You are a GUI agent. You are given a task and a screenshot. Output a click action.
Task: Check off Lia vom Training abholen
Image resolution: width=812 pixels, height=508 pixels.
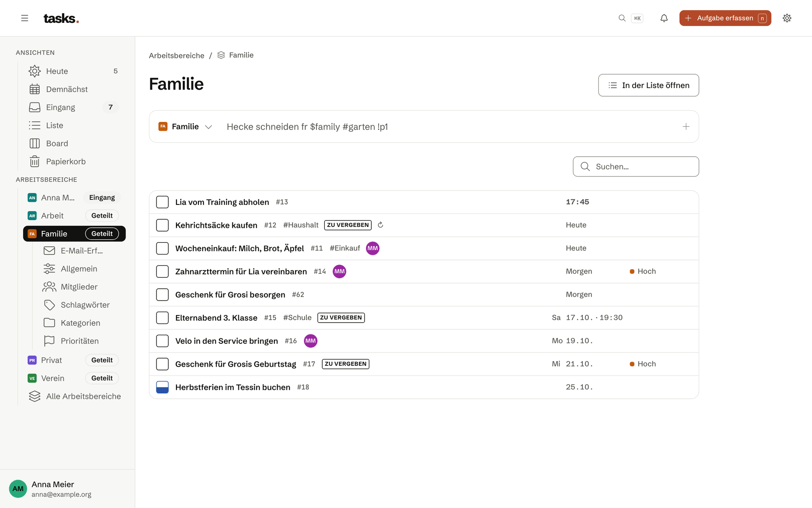[x=162, y=202]
